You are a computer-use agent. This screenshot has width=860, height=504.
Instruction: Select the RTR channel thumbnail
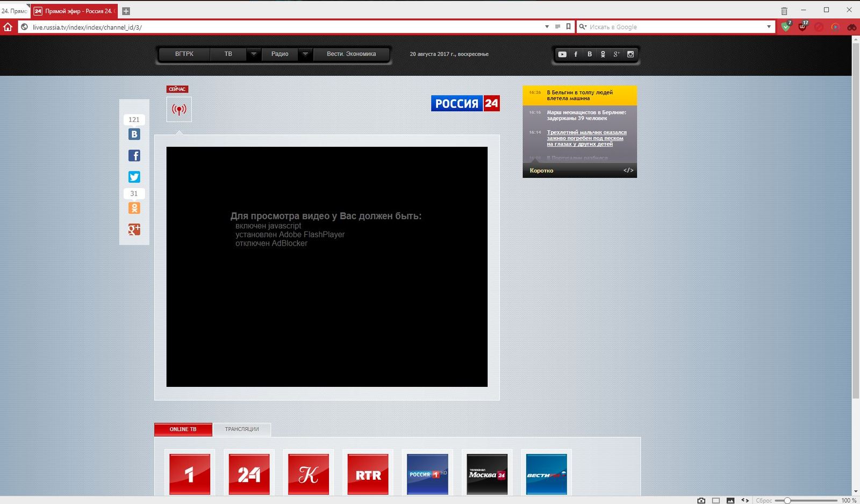(368, 473)
